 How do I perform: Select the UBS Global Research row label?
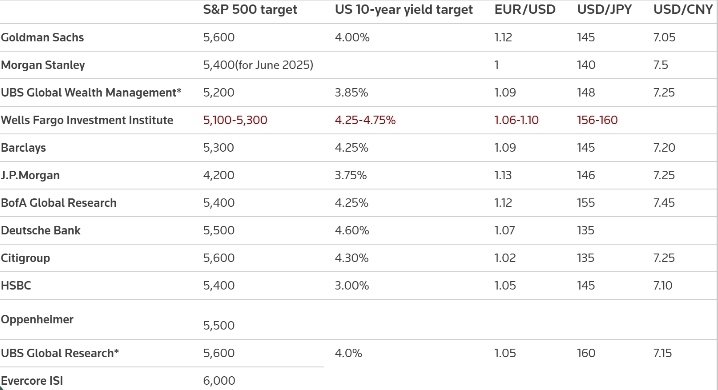[60, 353]
